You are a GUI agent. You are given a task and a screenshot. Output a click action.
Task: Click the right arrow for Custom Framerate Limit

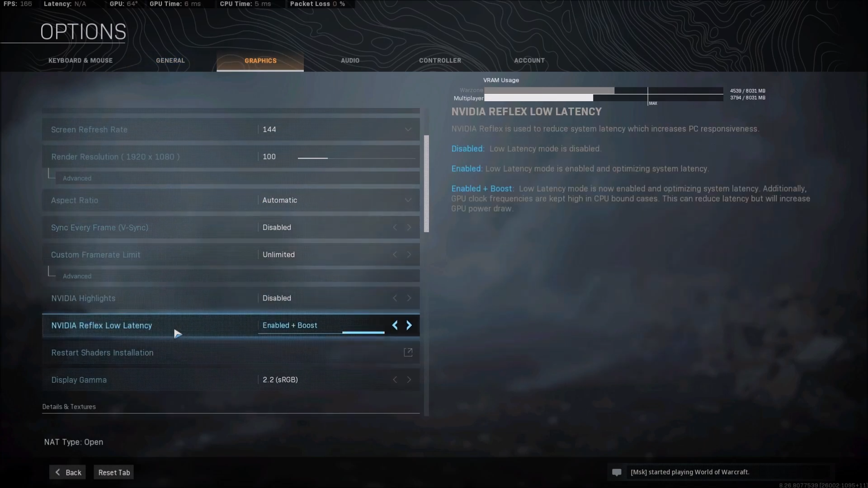409,254
